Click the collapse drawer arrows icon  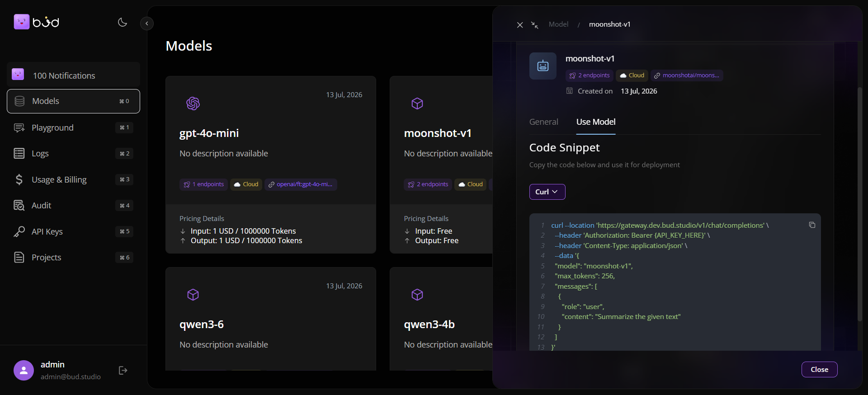(x=535, y=25)
